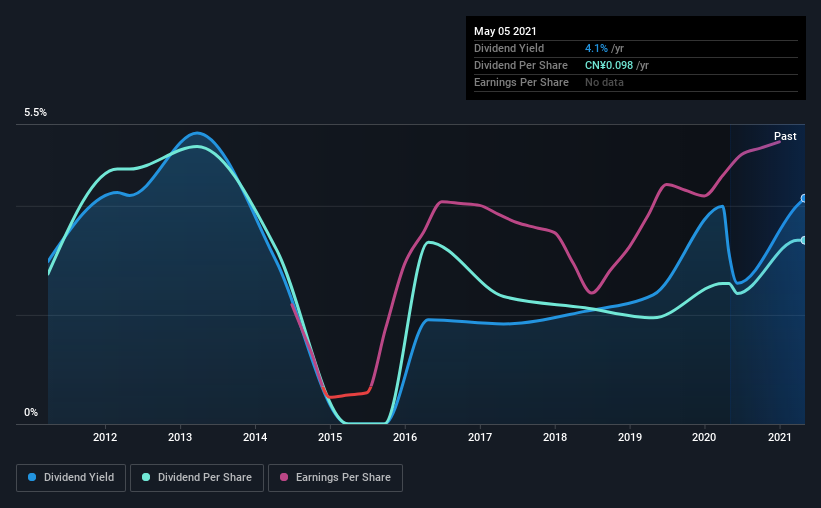Click the Dividend Per Share row label in tooltip

[520, 65]
